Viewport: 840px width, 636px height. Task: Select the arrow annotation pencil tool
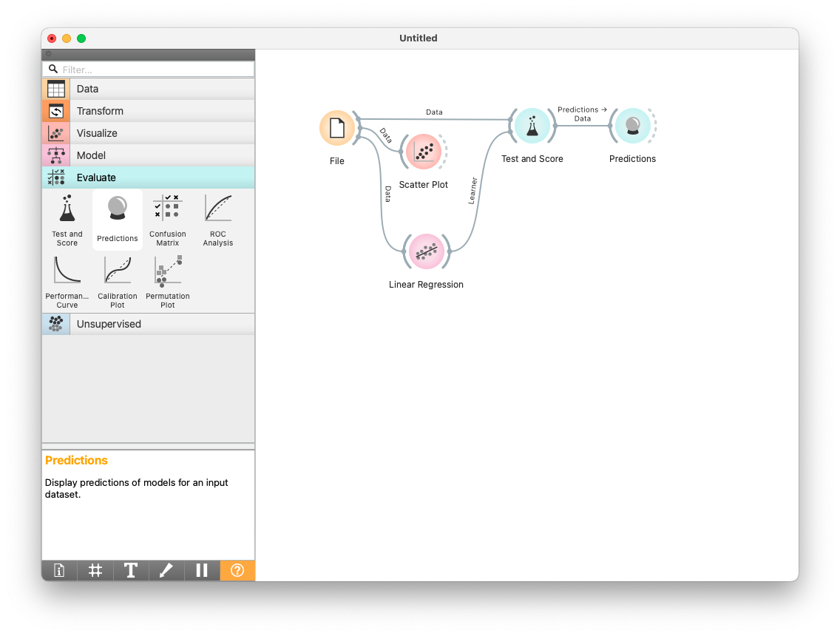[166, 571]
